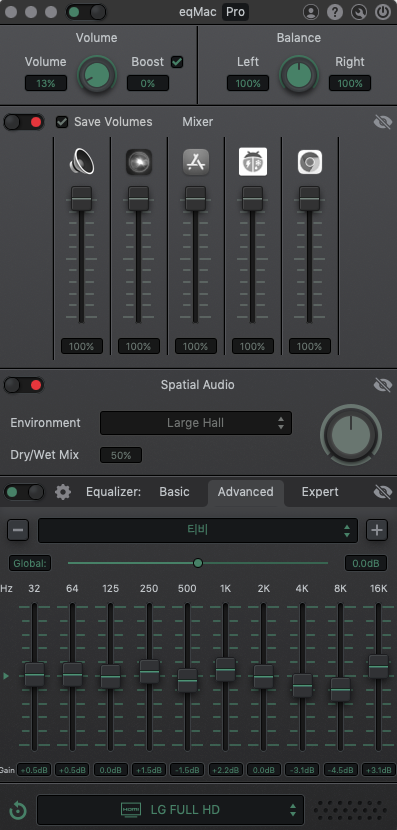This screenshot has height=830, width=397.
Task: Click the Global gain slider handle
Action: (x=198, y=563)
